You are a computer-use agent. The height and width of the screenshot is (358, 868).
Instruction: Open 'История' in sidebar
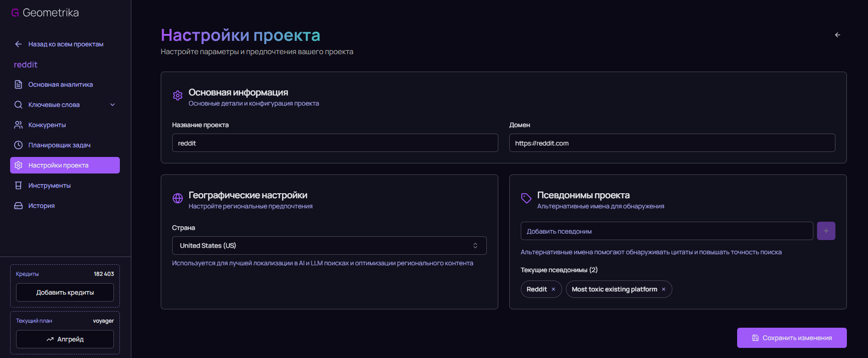pos(65,206)
